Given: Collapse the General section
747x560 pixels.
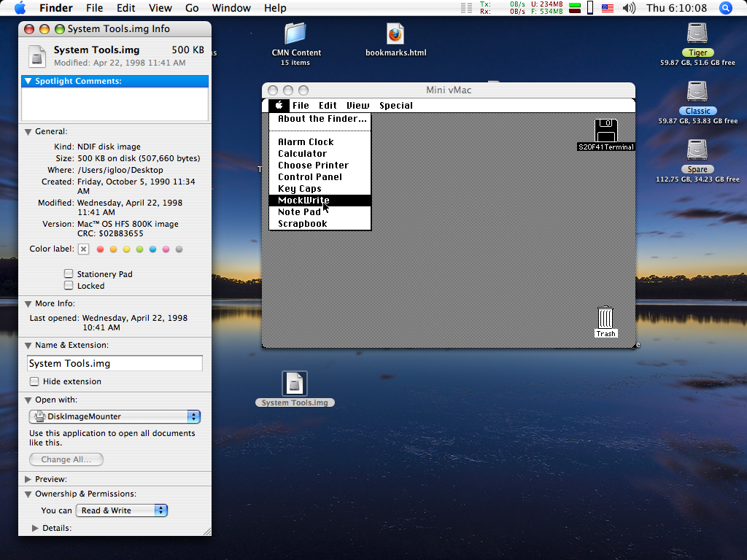Looking at the screenshot, I should (28, 132).
